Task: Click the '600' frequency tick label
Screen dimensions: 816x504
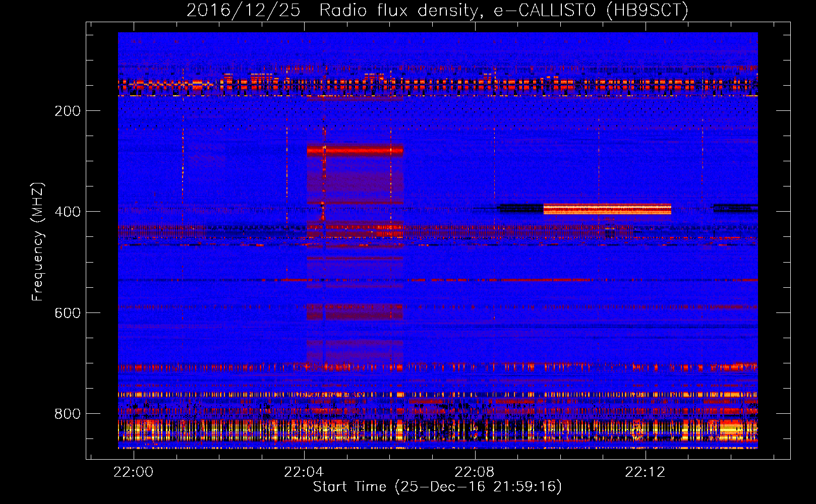Action: click(68, 313)
